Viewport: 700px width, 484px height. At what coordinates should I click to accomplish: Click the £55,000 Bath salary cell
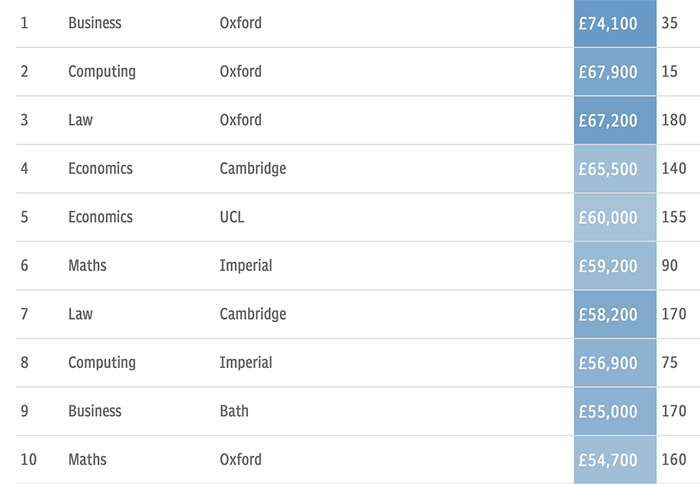point(615,411)
